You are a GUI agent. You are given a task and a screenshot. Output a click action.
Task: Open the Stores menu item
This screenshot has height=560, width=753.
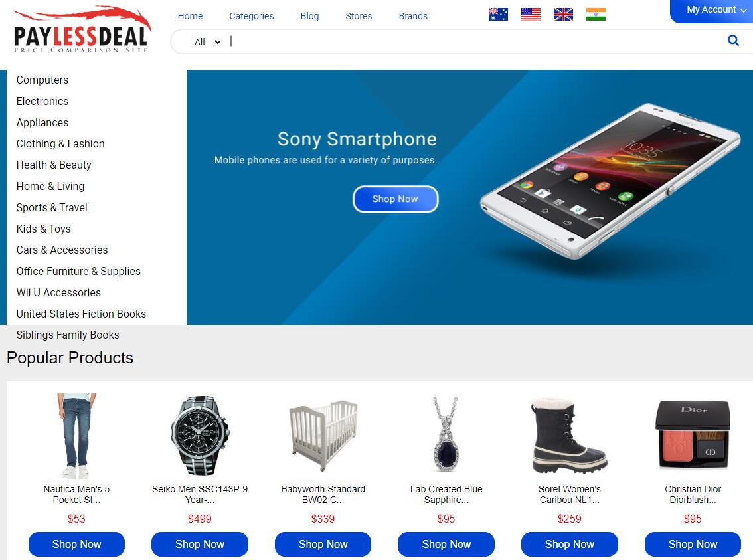point(359,16)
